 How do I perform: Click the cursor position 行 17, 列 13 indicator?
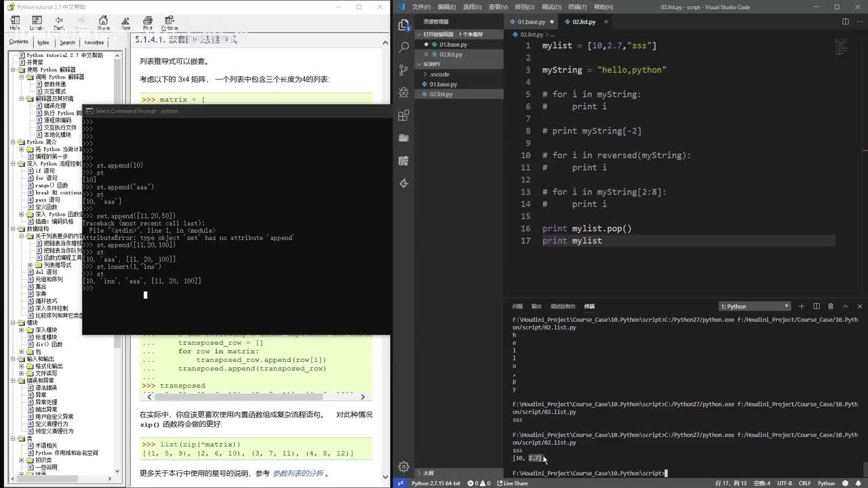(x=731, y=483)
